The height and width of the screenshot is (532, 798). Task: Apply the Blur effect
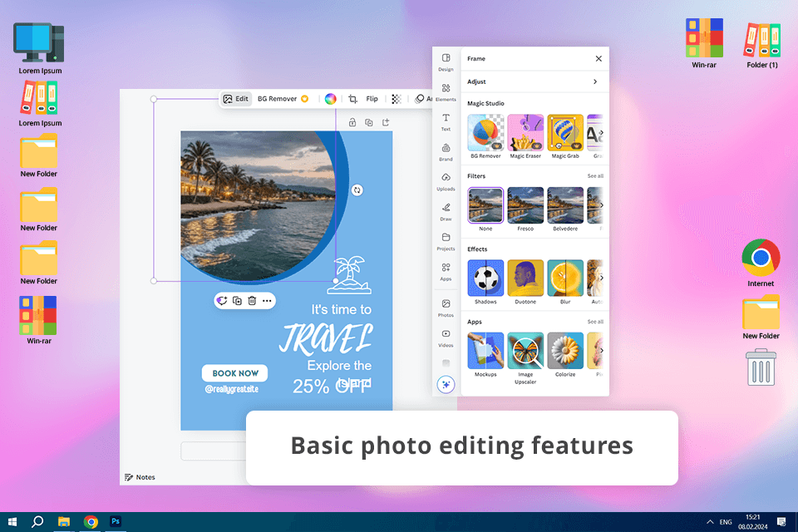pos(565,282)
